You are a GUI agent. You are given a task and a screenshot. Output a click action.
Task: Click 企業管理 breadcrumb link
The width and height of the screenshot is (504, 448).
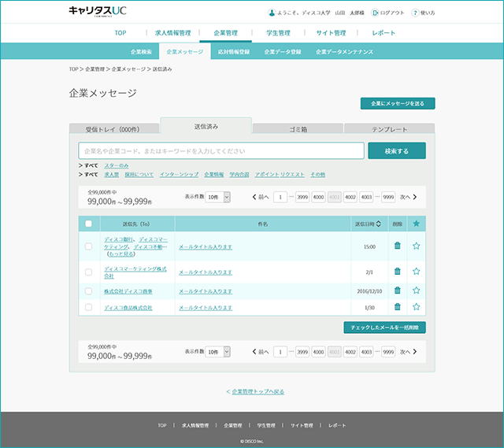coord(94,69)
